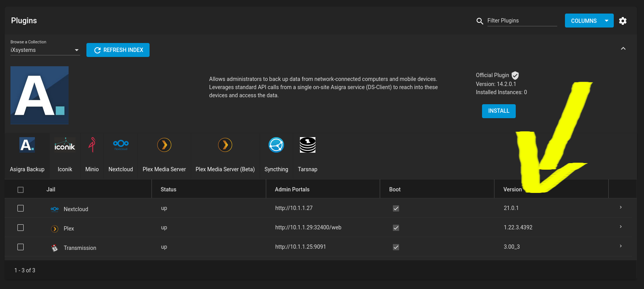Open the Plex admin portal link
Image resolution: width=644 pixels, height=289 pixels.
pyautogui.click(x=308, y=227)
